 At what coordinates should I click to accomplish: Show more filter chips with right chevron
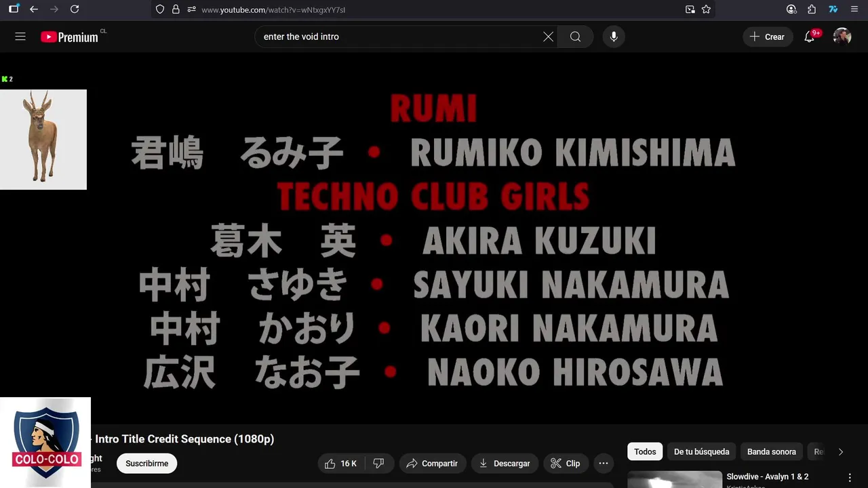841,451
